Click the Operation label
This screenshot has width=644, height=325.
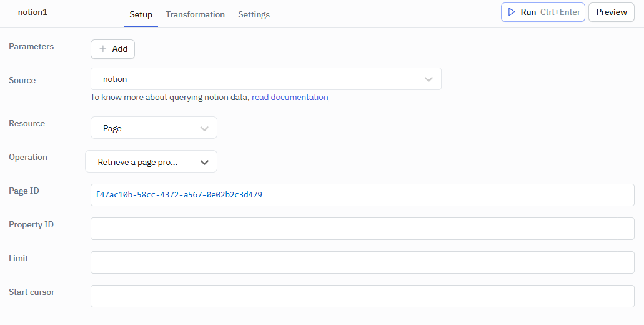pos(28,157)
